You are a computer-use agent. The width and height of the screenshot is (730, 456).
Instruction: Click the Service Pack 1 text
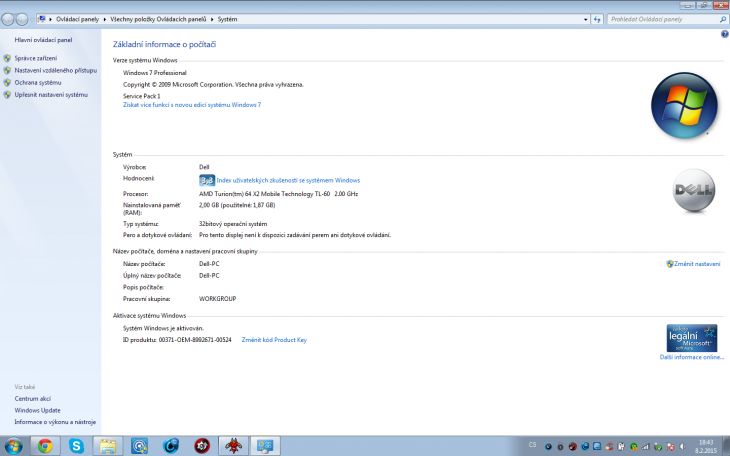pos(142,96)
